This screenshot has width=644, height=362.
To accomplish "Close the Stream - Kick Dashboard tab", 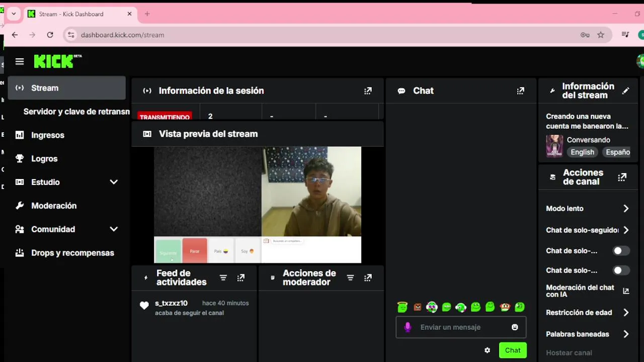I will coord(129,14).
